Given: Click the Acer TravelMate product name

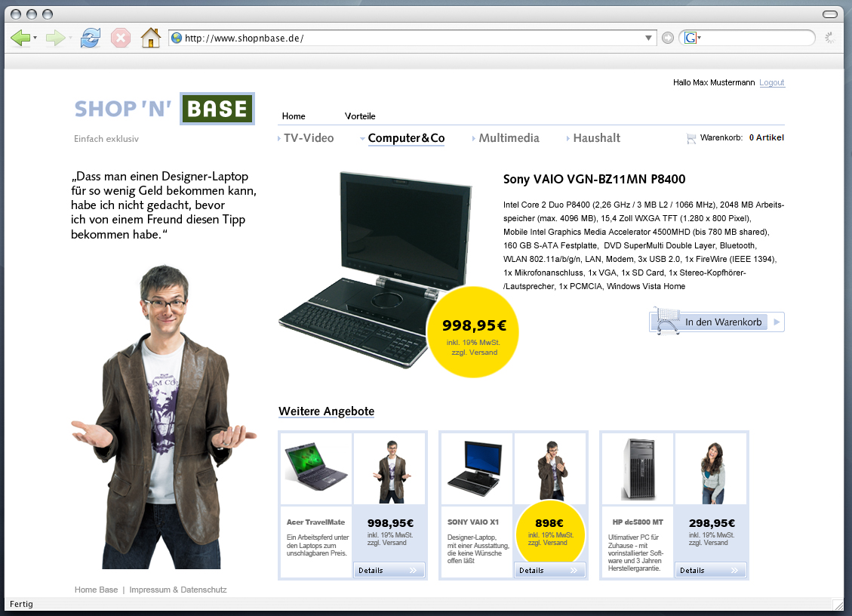Looking at the screenshot, I should [315, 522].
